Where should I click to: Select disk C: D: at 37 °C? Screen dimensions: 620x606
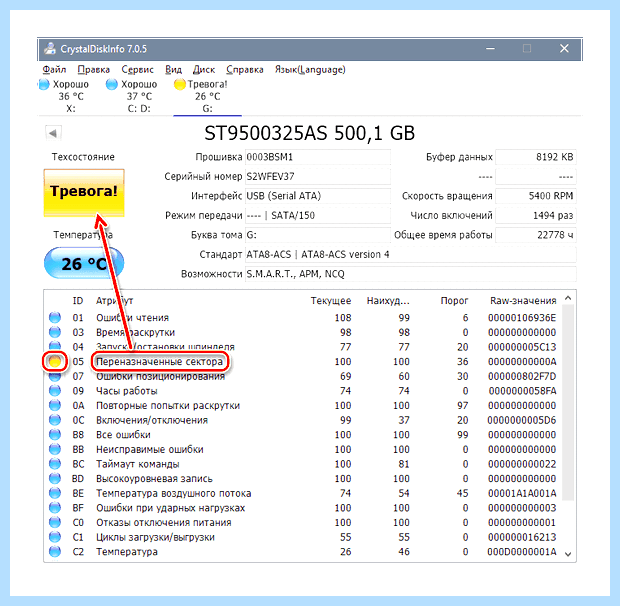click(133, 96)
